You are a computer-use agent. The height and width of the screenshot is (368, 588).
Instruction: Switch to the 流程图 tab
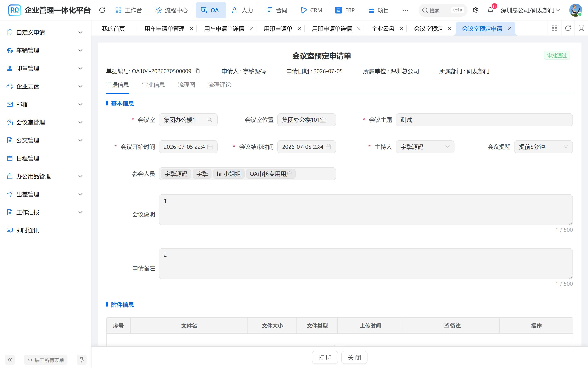(x=186, y=85)
